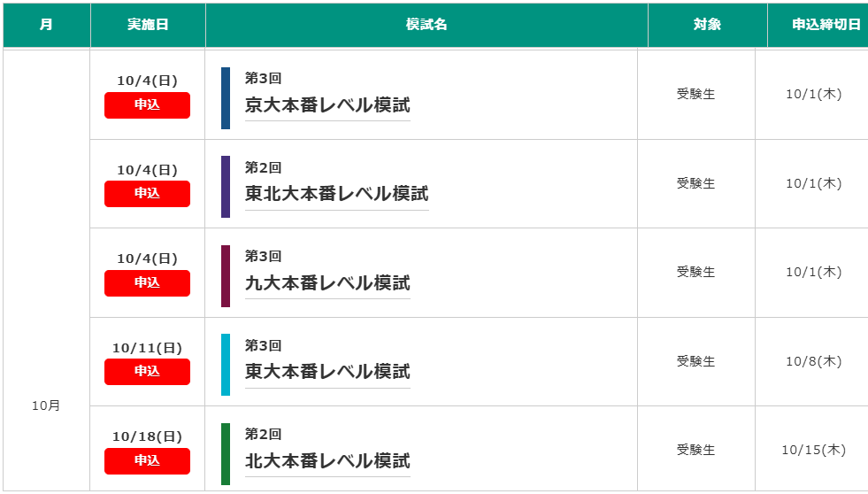Click the 実施日 column header
Image resolution: width=868 pixels, height=494 pixels.
(148, 25)
